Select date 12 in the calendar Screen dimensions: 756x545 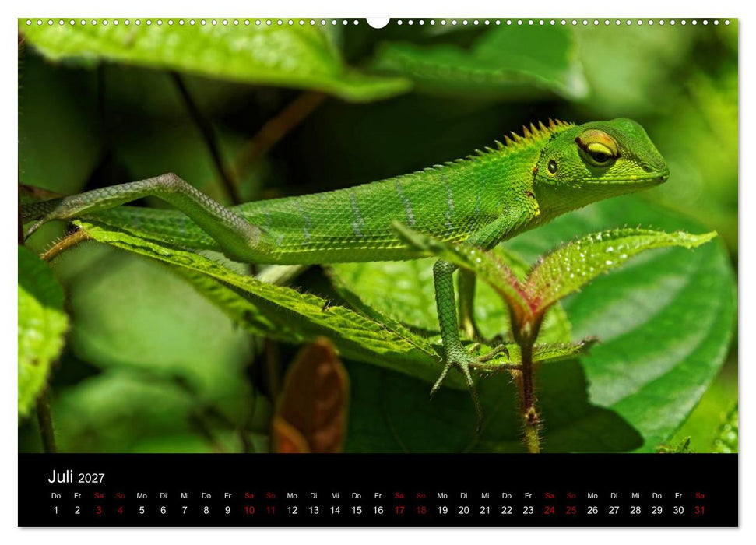pos(292,510)
